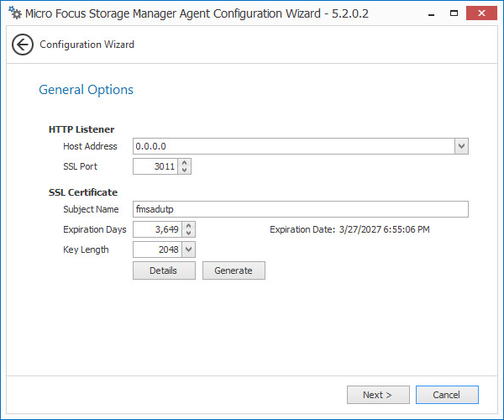Select the Expiration Days input field
Viewport: 504px width, 420px height.
[157, 229]
